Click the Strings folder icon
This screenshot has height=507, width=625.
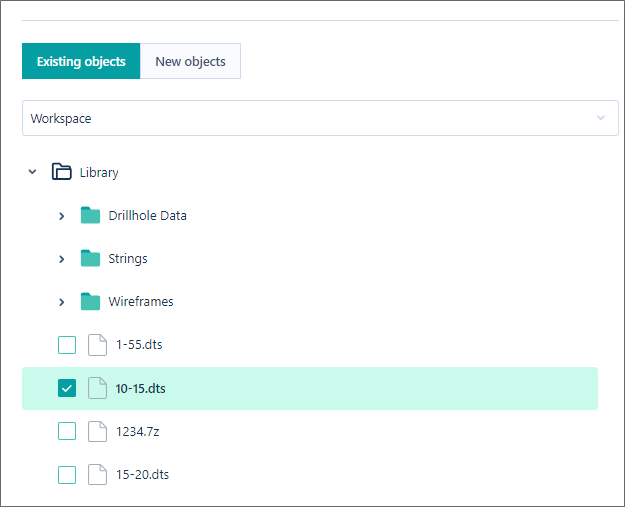[x=90, y=258]
